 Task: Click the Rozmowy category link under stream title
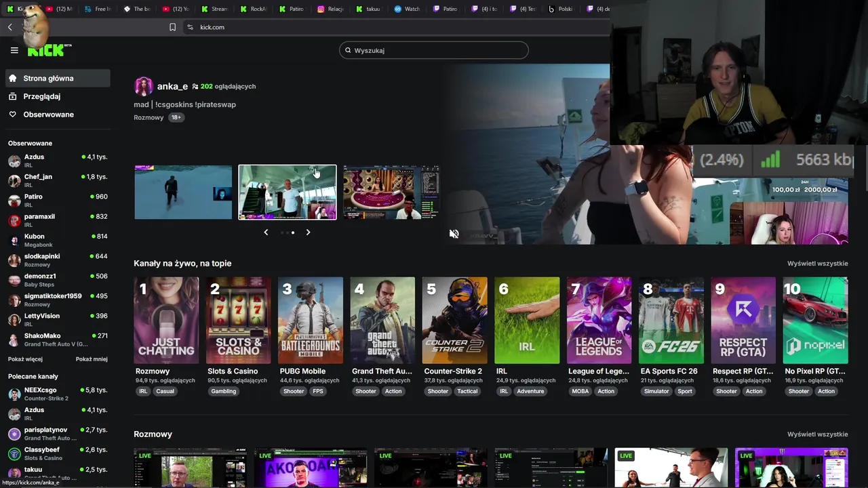coord(149,117)
